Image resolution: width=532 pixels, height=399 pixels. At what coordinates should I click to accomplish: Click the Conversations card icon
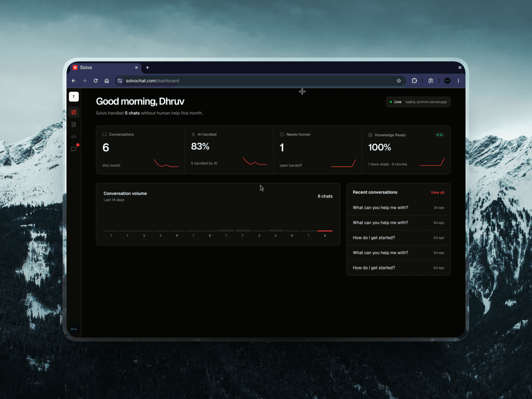[x=105, y=134]
